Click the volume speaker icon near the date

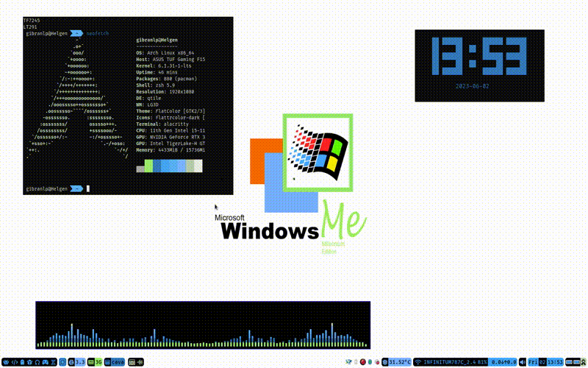[523, 362]
